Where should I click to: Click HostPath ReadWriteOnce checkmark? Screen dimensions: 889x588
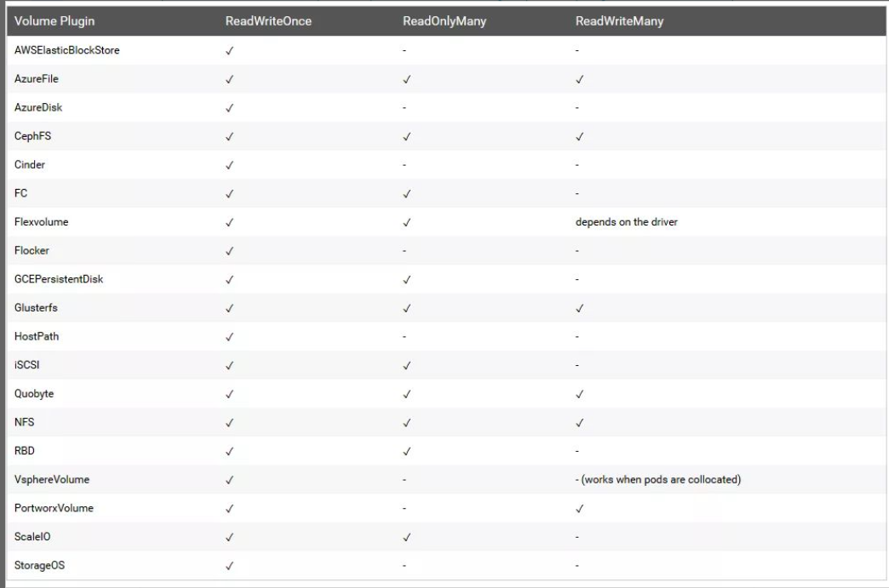click(x=230, y=336)
